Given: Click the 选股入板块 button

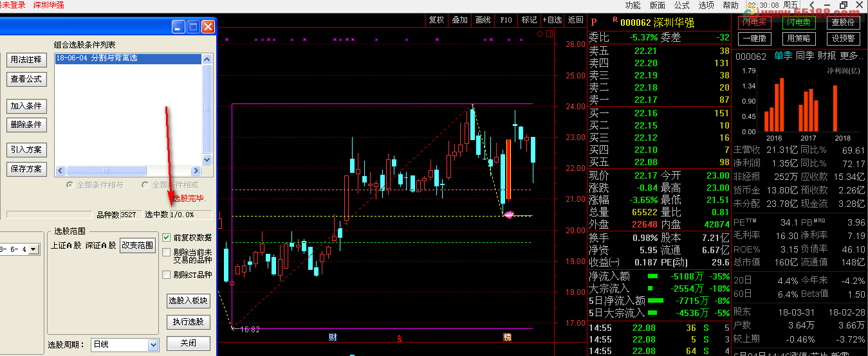Looking at the screenshot, I should 189,300.
